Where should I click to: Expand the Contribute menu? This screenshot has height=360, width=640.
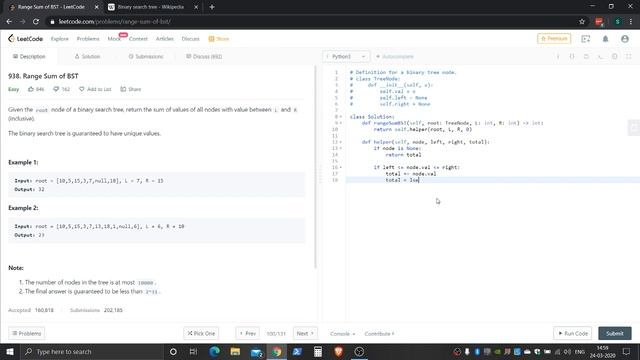379,333
